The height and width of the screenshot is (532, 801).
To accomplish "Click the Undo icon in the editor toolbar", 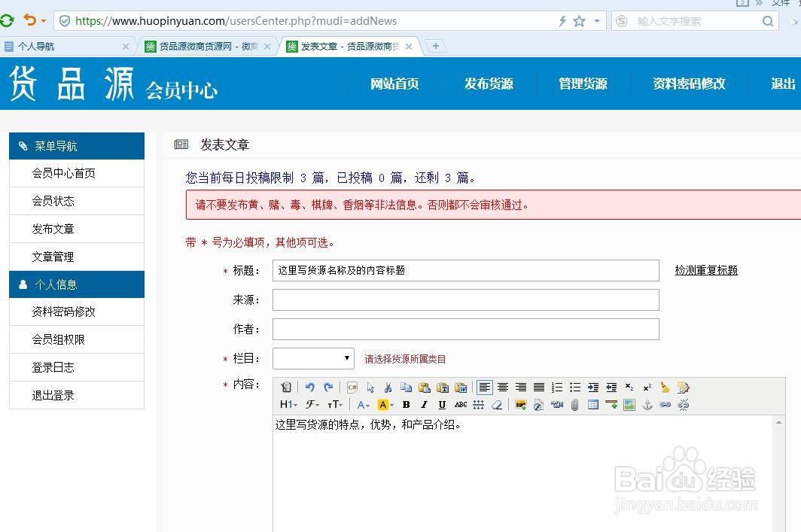I will 309,386.
